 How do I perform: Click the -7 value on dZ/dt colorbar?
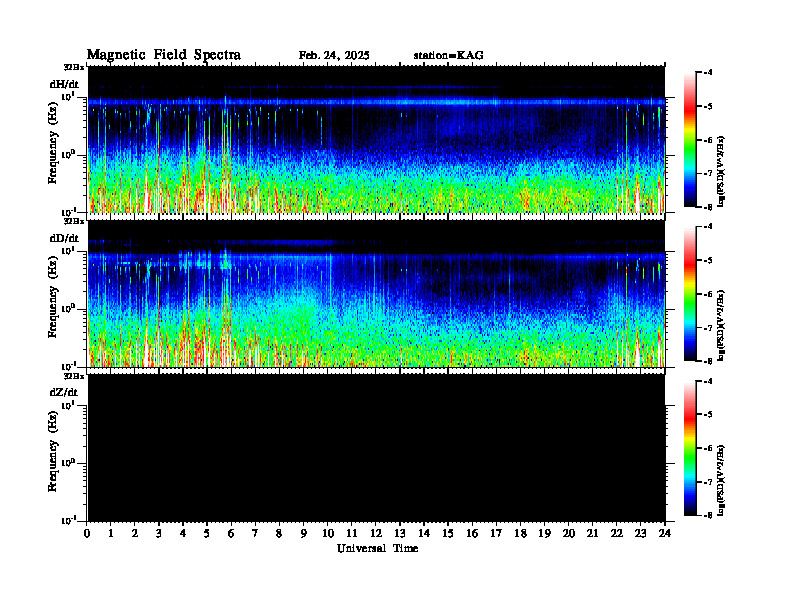(708, 482)
